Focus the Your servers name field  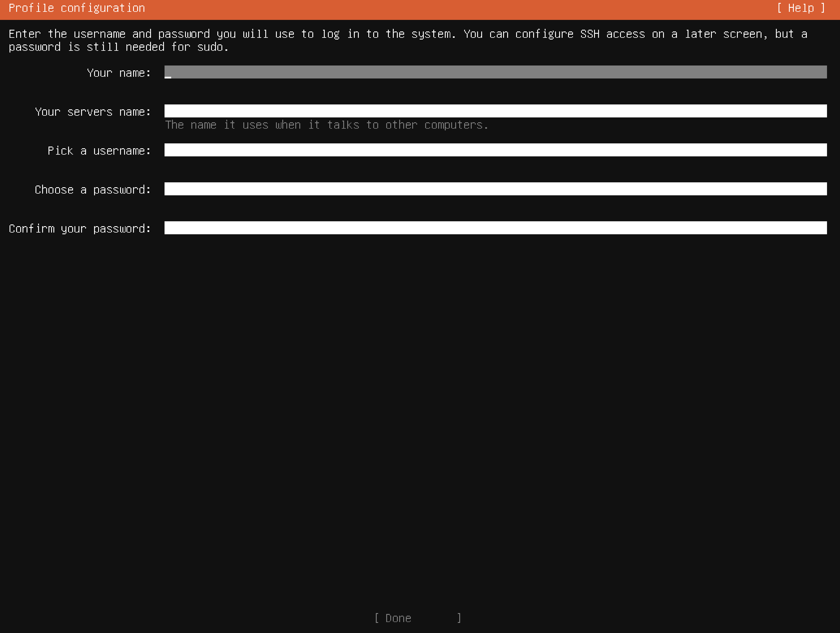tap(495, 111)
